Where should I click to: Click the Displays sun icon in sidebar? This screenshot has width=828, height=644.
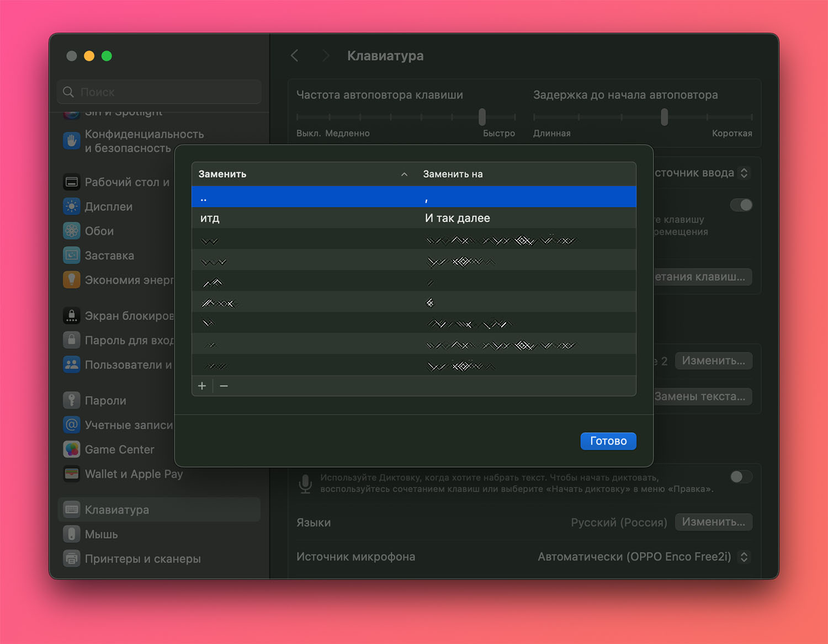click(72, 206)
